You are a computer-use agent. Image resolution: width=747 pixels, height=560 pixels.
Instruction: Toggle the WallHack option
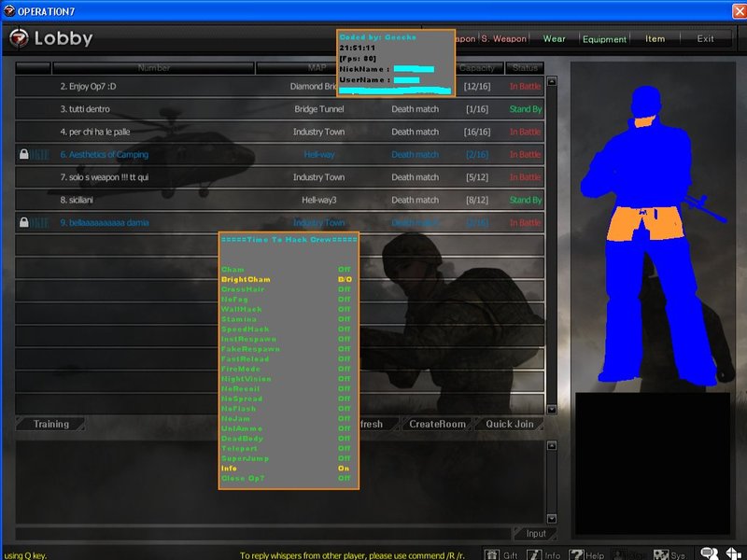click(287, 310)
